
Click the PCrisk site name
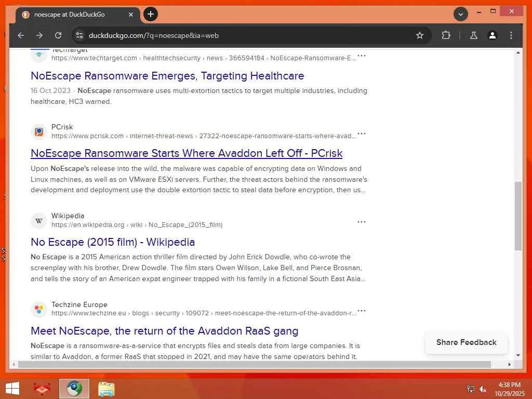[x=62, y=127]
